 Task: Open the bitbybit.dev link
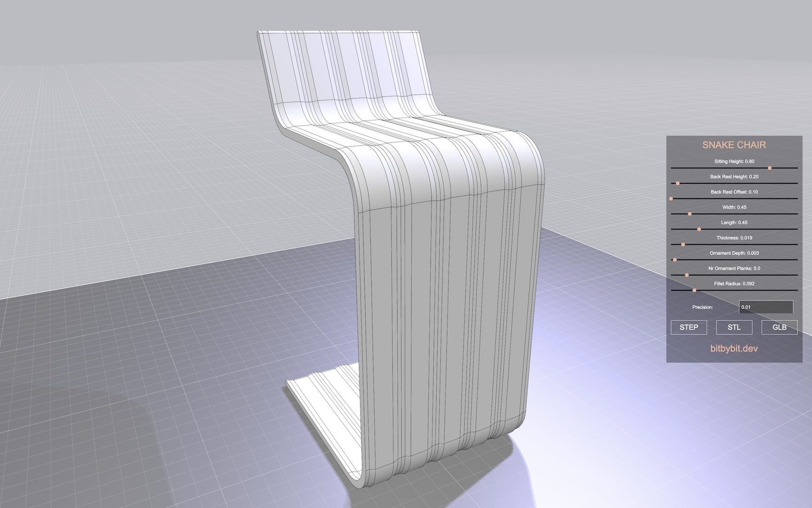coord(734,349)
